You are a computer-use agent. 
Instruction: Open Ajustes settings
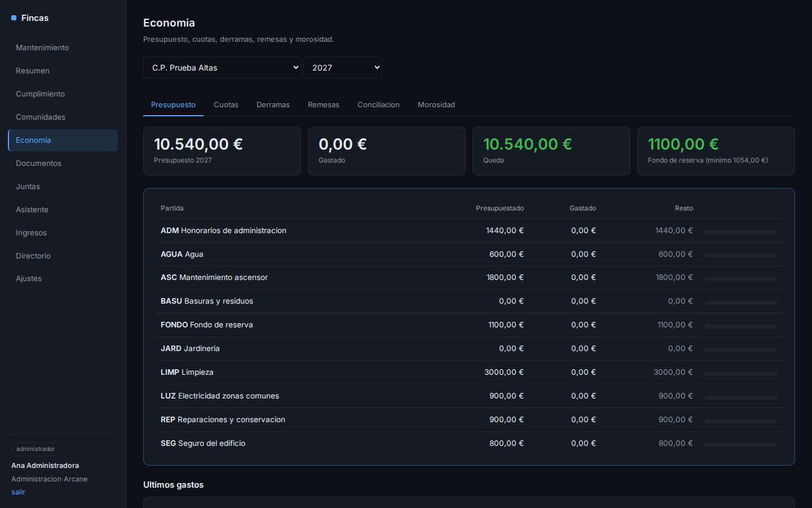click(63, 278)
